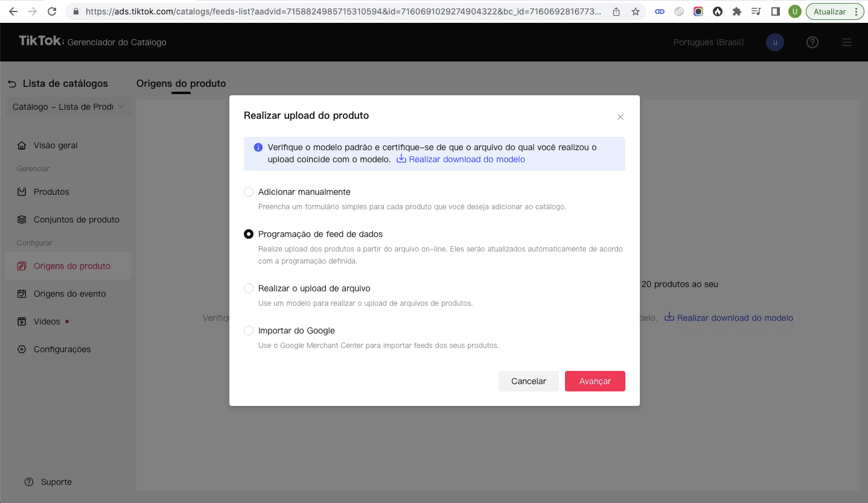868x503 pixels.
Task: Click the dialog title Realizar upload do produto
Action: [x=306, y=115]
